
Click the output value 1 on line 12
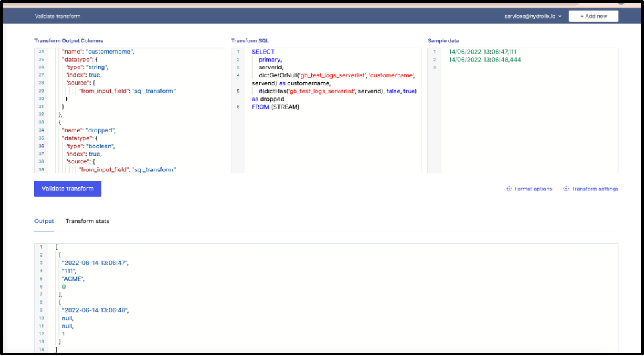click(x=64, y=334)
